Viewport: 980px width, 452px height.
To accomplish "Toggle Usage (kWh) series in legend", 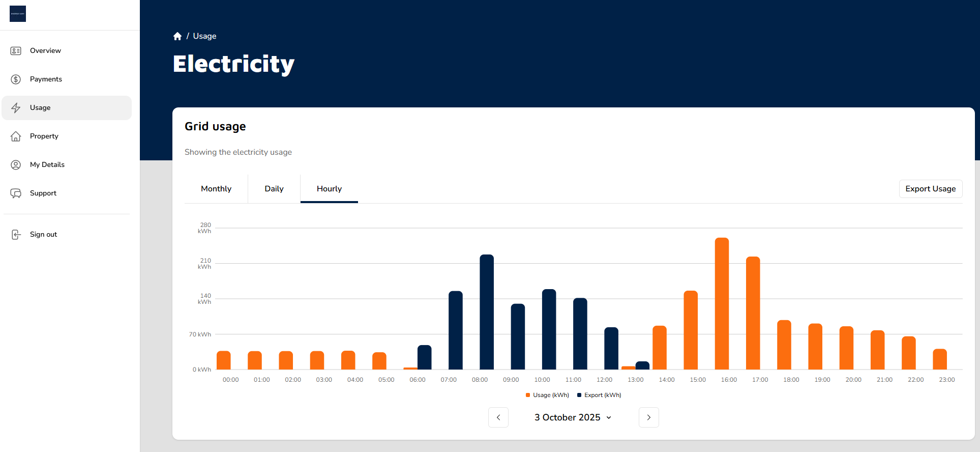I will click(547, 395).
